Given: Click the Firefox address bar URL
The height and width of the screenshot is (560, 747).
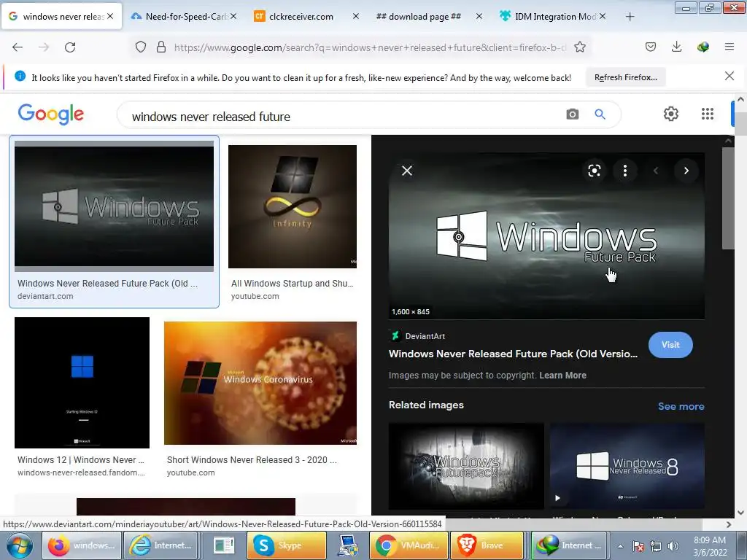Looking at the screenshot, I should coord(370,47).
